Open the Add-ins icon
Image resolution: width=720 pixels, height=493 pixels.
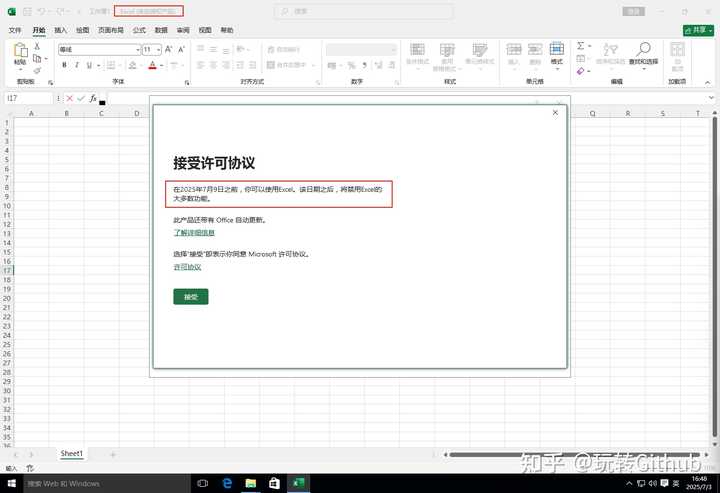click(677, 49)
